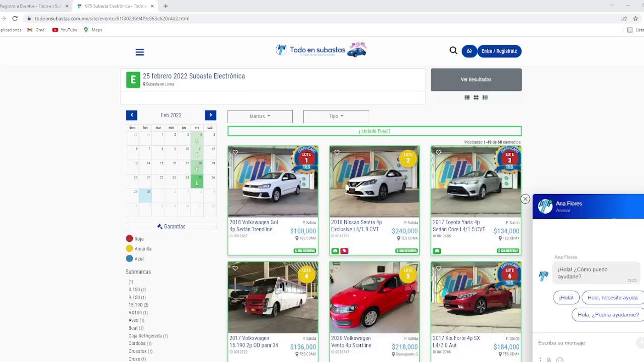644x362 pixels.
Task: Click the search magnifier icon
Action: 453,50
